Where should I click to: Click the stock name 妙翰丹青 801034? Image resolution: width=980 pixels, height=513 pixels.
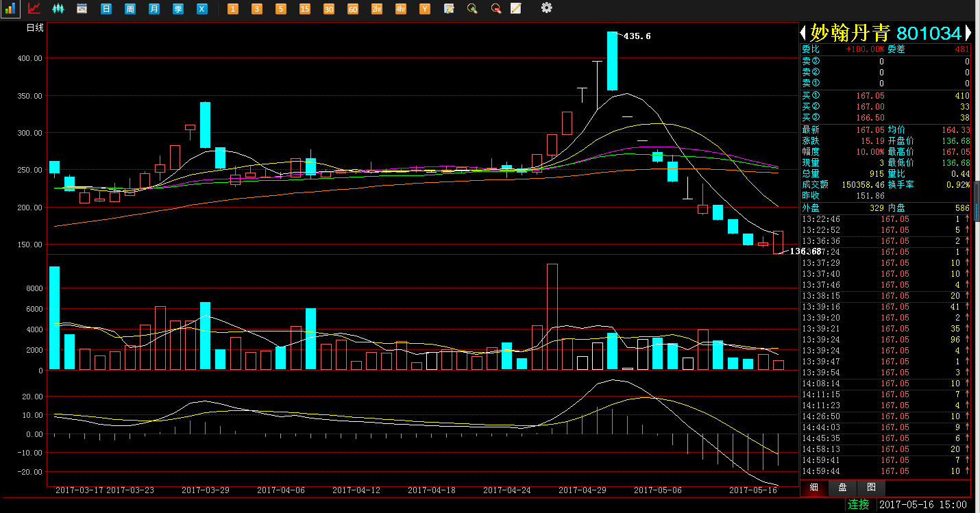tap(886, 33)
